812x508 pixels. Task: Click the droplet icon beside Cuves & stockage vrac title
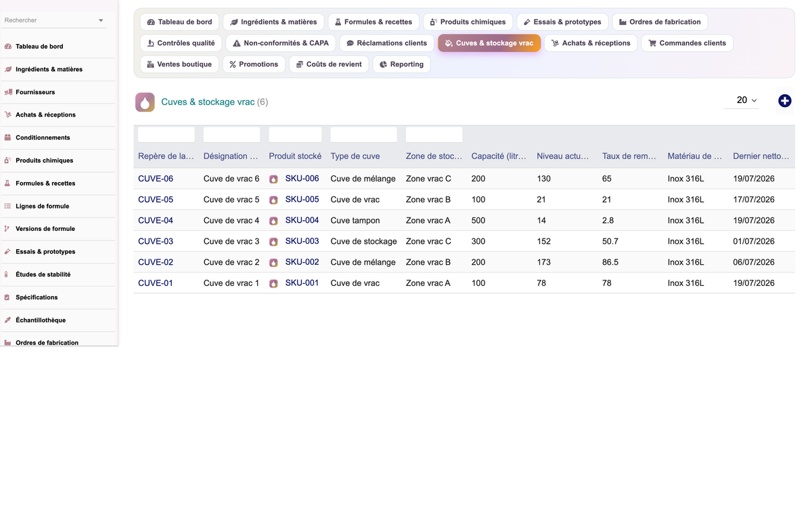tap(145, 102)
